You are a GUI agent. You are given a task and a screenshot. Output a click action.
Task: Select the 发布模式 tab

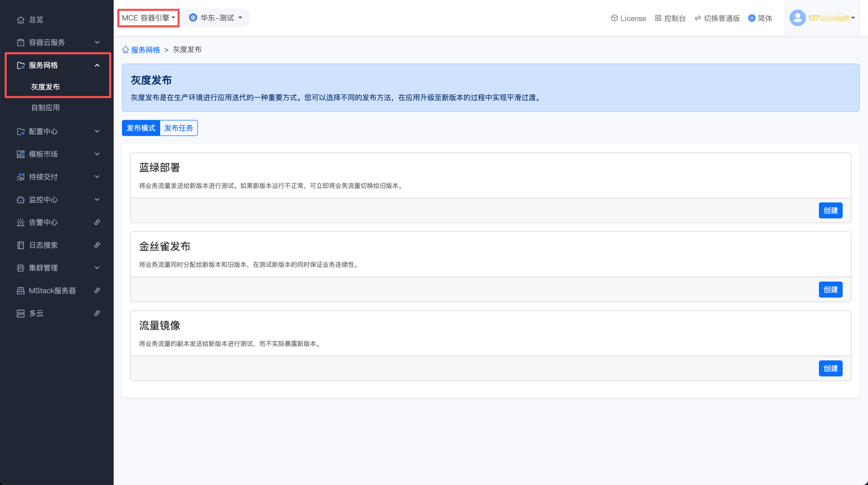141,128
